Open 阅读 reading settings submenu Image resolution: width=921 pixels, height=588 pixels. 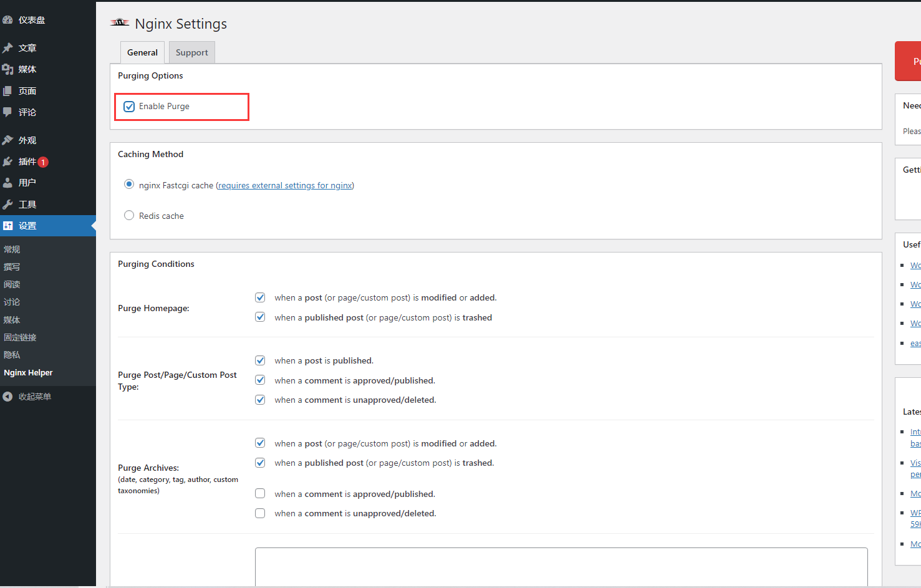[x=12, y=284]
